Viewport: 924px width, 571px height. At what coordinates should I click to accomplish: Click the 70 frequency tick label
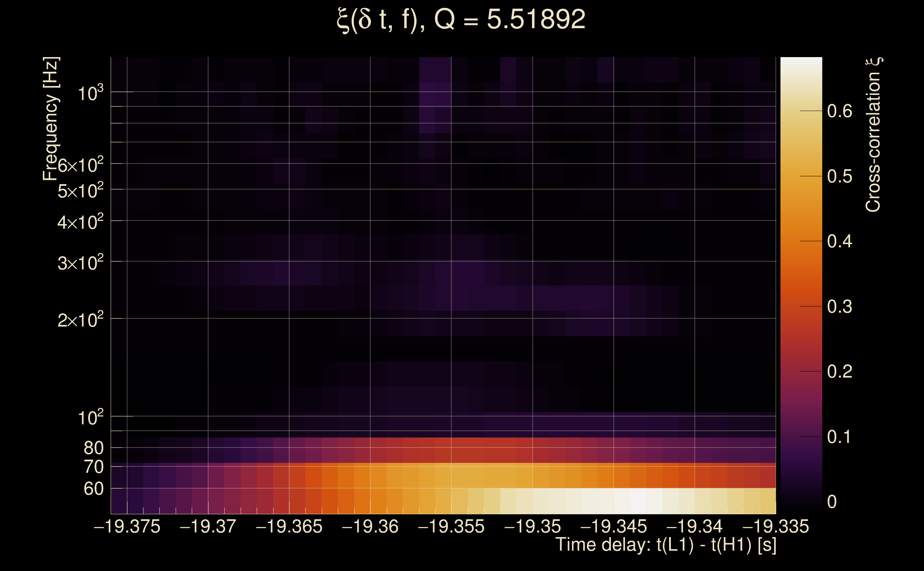[93, 467]
